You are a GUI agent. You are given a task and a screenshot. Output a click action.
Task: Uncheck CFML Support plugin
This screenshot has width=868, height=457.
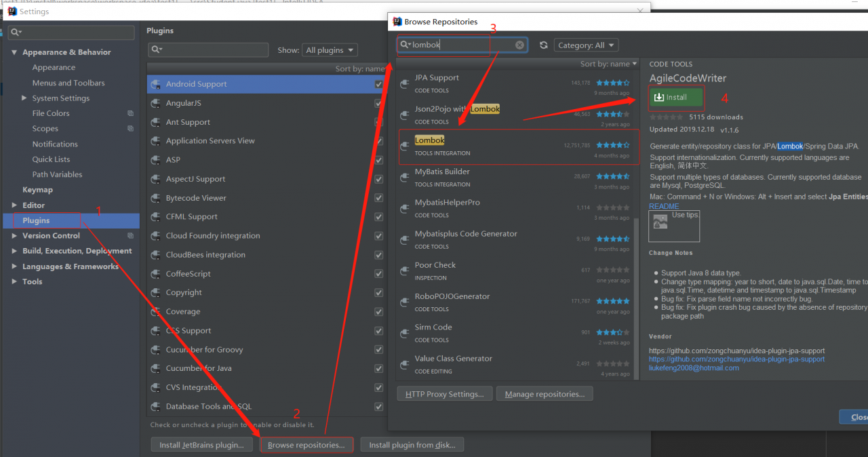(x=378, y=217)
